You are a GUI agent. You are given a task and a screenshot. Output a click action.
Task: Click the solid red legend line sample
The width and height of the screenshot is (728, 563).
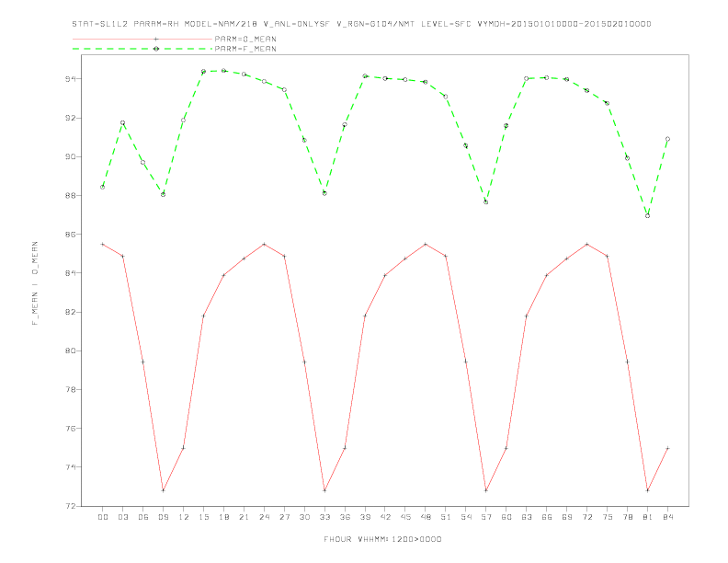pyautogui.click(x=142, y=39)
